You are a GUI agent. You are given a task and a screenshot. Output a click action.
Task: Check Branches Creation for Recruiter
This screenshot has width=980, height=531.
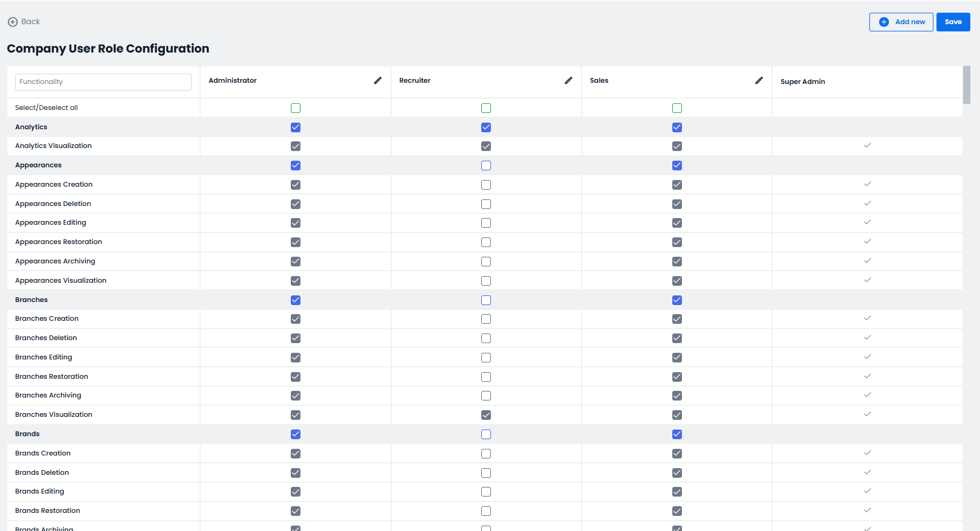tap(486, 319)
